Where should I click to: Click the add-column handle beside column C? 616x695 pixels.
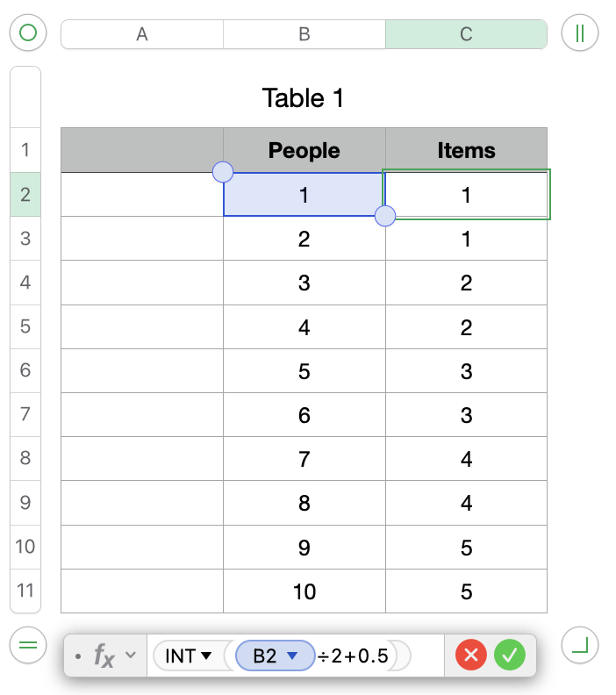pos(579,33)
